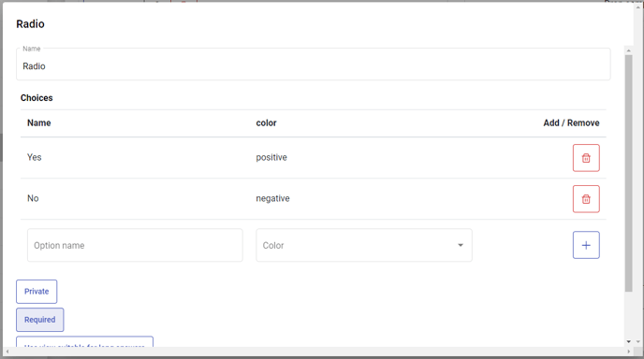The image size is (644, 359).
Task: Remove the No choice via trash icon
Action: (x=586, y=199)
